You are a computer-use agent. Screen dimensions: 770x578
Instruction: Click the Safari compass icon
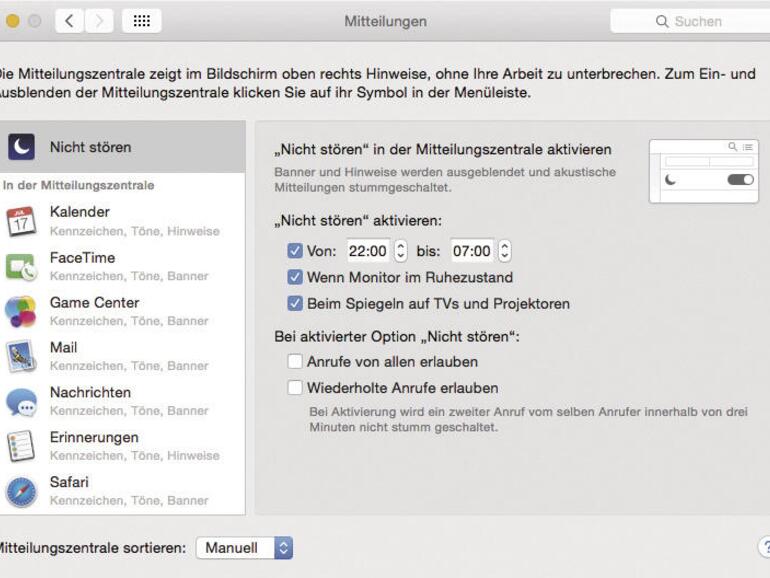point(21,492)
